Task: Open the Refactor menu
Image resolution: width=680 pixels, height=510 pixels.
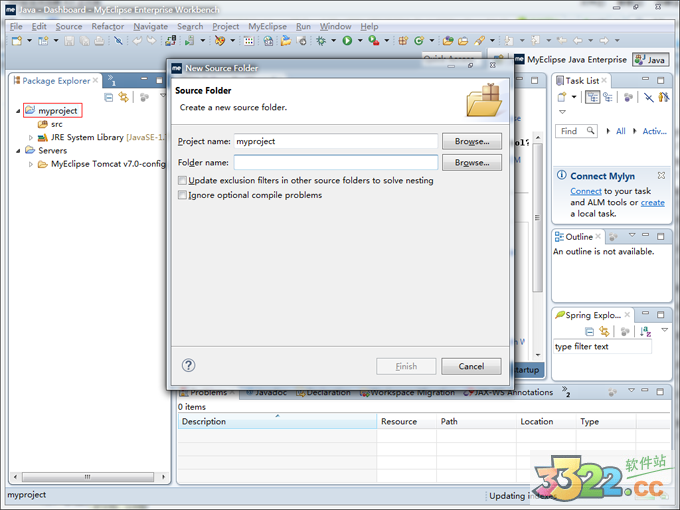Action: pyautogui.click(x=108, y=26)
